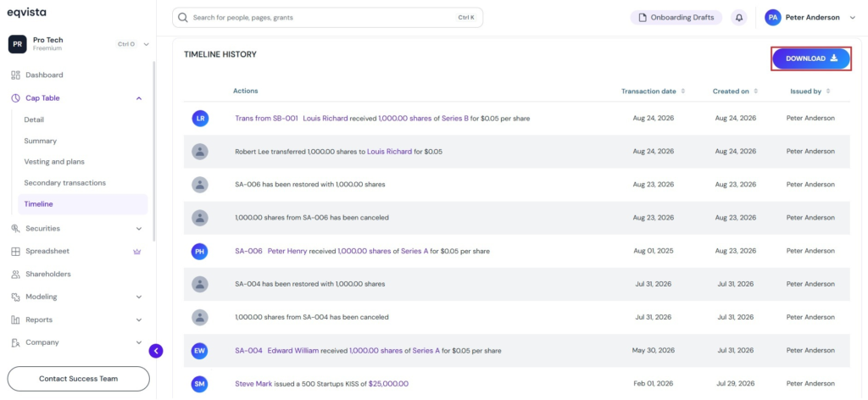Expand the Modeling menu chevron

click(x=139, y=297)
